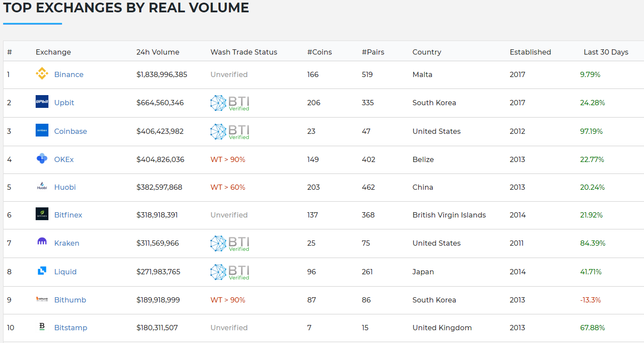Sort table by 24h Volume column
Viewport: 644px width, 343px height.
coord(158,52)
